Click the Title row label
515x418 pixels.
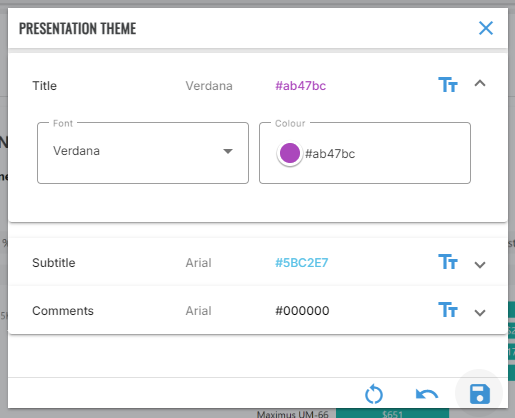[x=44, y=86]
